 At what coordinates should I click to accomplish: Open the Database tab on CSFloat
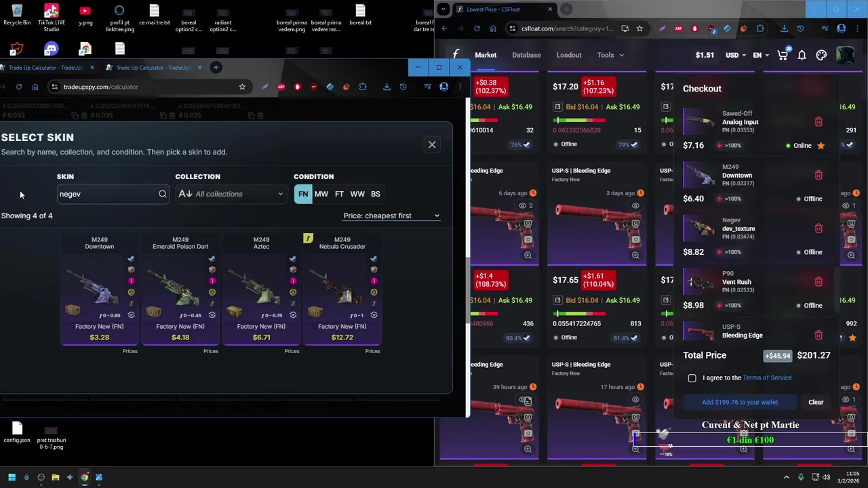click(x=526, y=55)
